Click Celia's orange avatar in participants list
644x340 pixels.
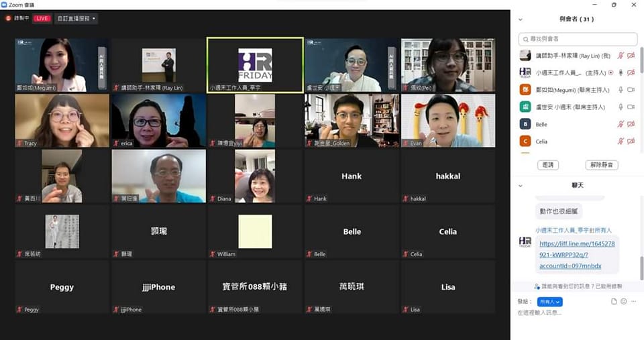(525, 141)
